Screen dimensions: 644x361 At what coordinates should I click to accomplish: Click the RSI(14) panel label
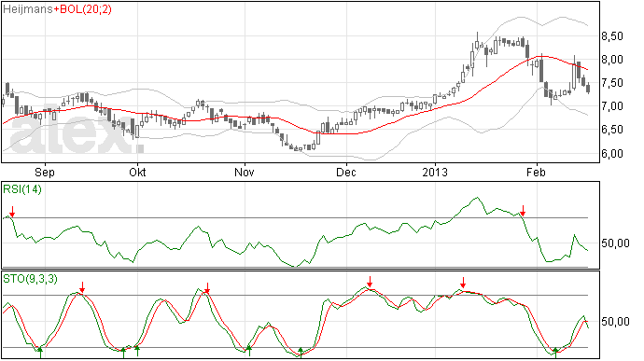[22, 189]
